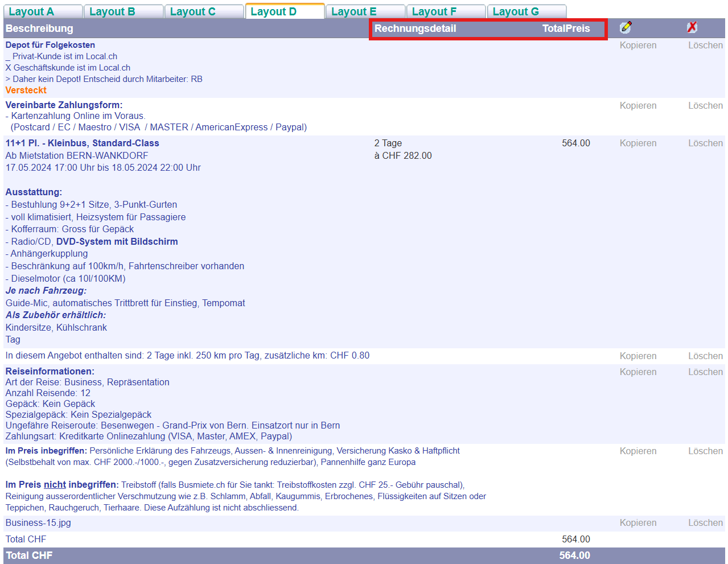Click the orange Versteckt label
This screenshot has width=728, height=564.
tap(26, 90)
